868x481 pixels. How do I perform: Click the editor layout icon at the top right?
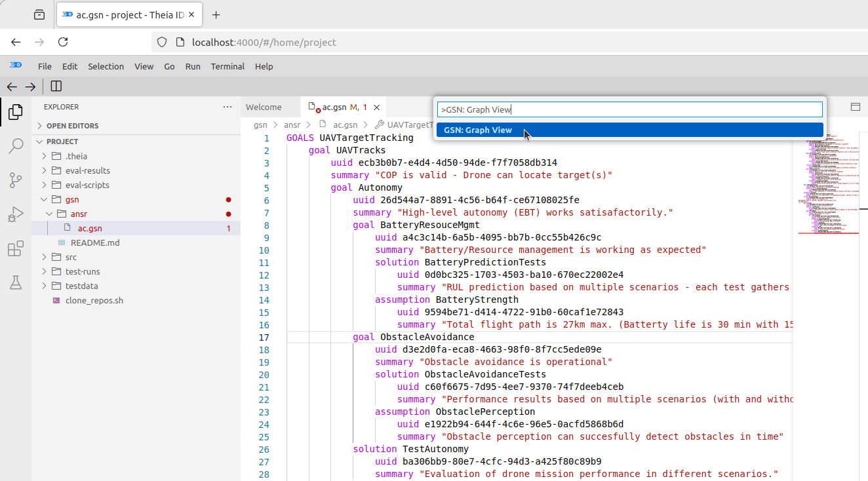tap(855, 107)
